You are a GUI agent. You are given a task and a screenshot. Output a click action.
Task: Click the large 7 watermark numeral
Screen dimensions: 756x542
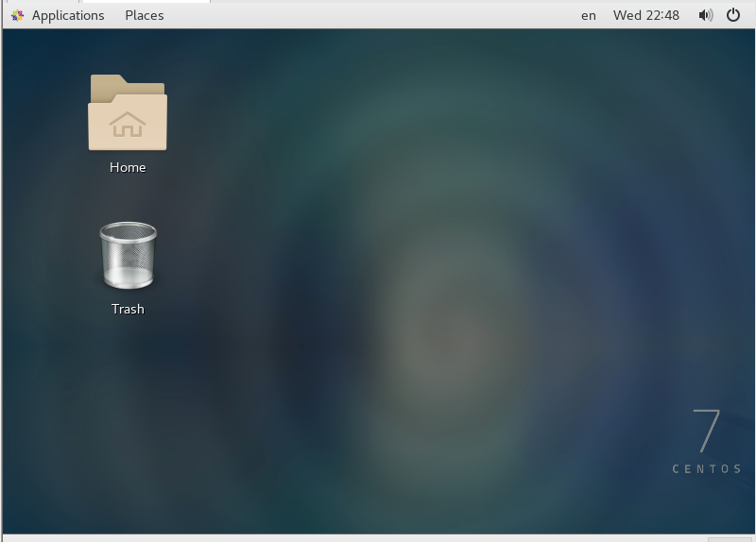tap(707, 431)
